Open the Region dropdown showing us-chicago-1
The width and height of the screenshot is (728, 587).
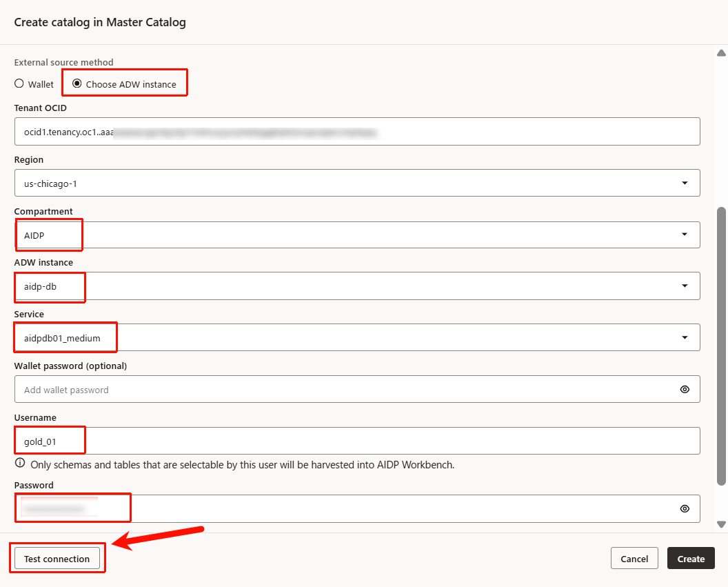tap(357, 183)
